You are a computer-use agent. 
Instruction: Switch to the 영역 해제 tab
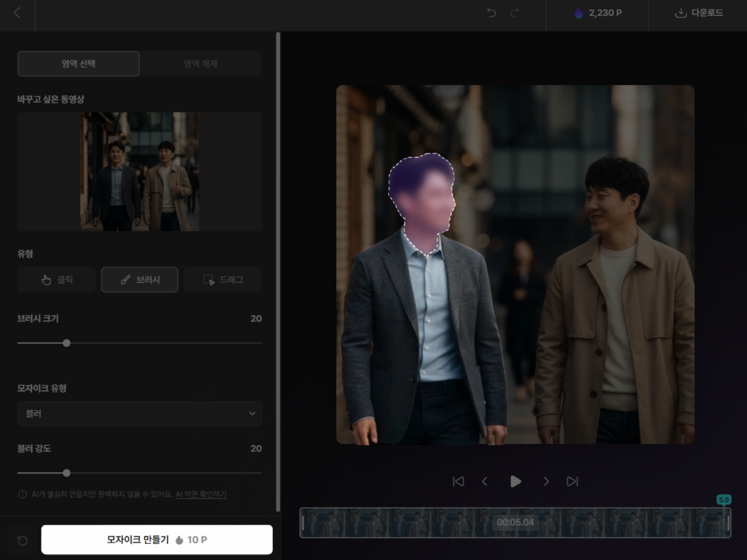click(x=201, y=64)
